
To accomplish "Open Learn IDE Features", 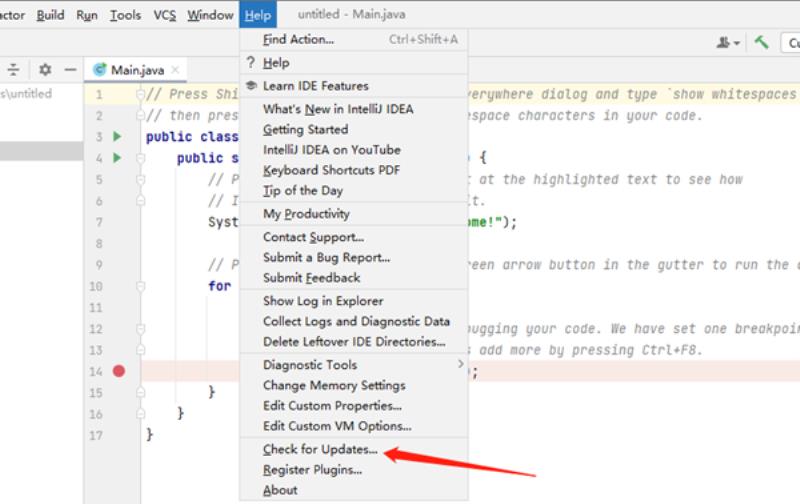I will point(354,86).
